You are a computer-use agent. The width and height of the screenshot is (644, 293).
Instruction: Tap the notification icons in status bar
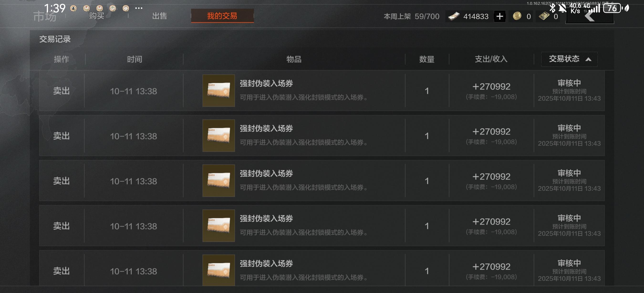coord(100,9)
